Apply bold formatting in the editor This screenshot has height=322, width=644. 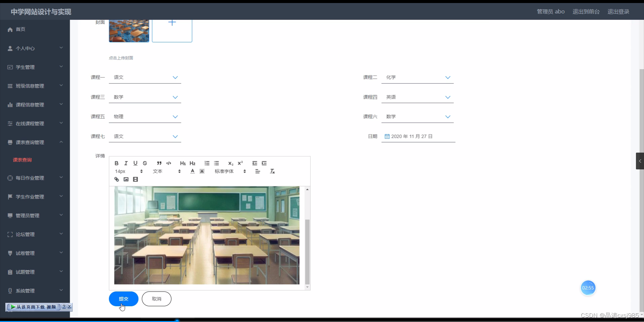(116, 163)
